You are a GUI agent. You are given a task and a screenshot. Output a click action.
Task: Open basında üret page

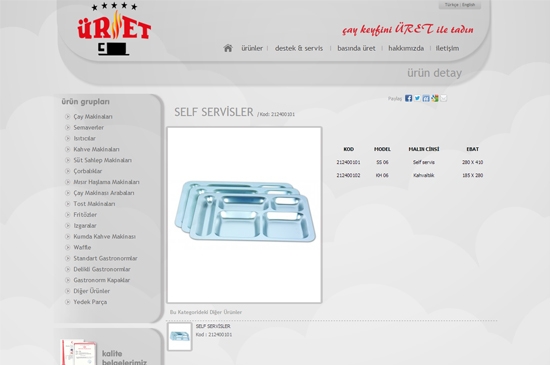pos(356,48)
